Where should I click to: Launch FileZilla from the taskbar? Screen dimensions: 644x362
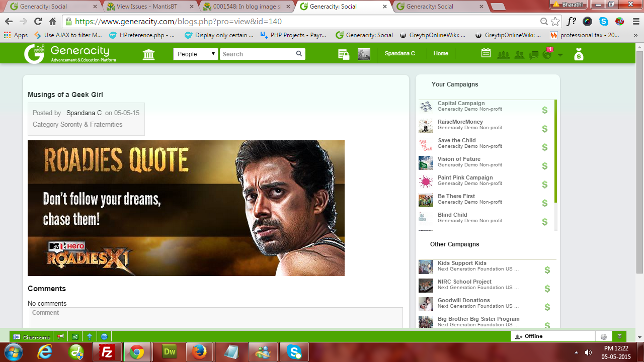point(107,352)
